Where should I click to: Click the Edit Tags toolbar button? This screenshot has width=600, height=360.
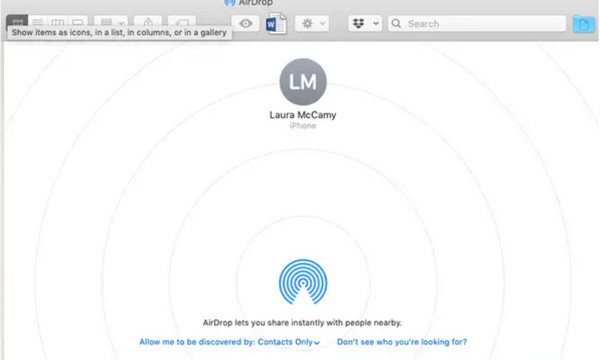pos(182,22)
